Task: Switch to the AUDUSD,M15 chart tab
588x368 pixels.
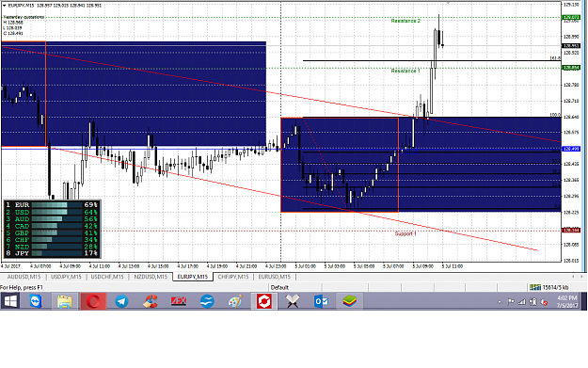Action: 24,277
